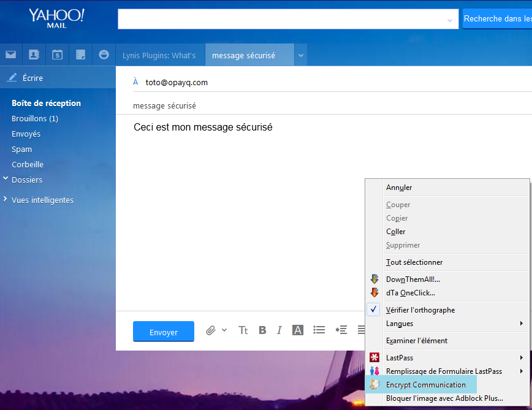Insert a bulleted list
The image size is (532, 410).
pyautogui.click(x=319, y=330)
